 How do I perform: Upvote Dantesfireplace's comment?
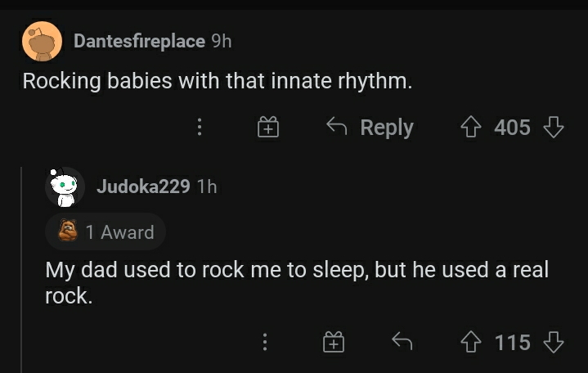[x=472, y=128]
